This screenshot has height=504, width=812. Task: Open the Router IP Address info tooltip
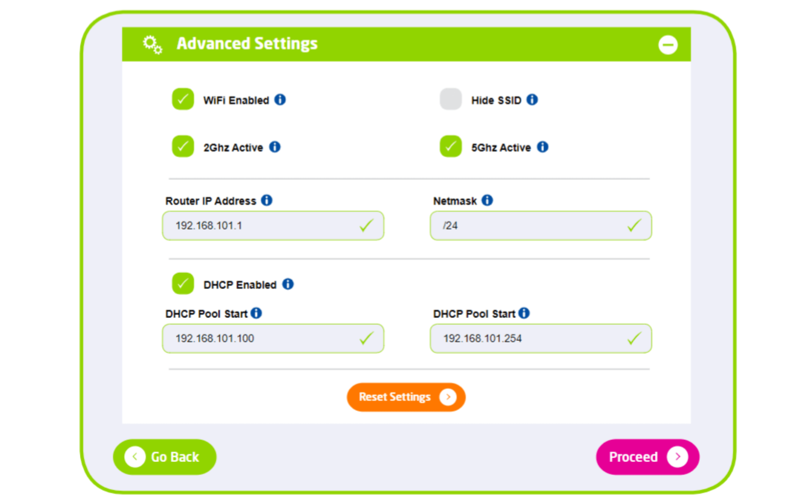(x=267, y=200)
